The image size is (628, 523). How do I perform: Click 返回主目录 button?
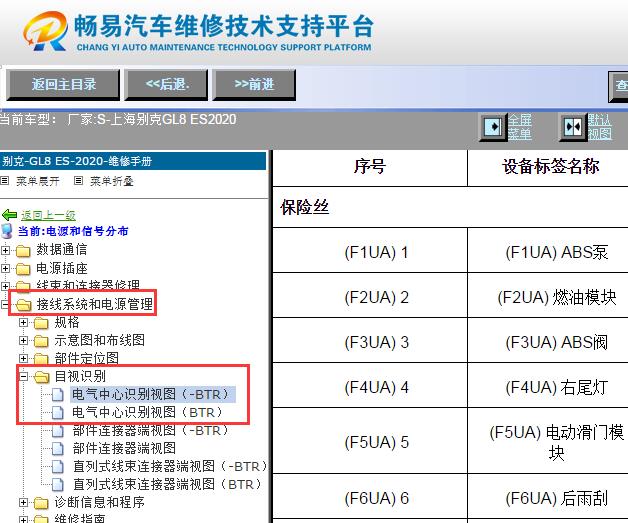(63, 84)
